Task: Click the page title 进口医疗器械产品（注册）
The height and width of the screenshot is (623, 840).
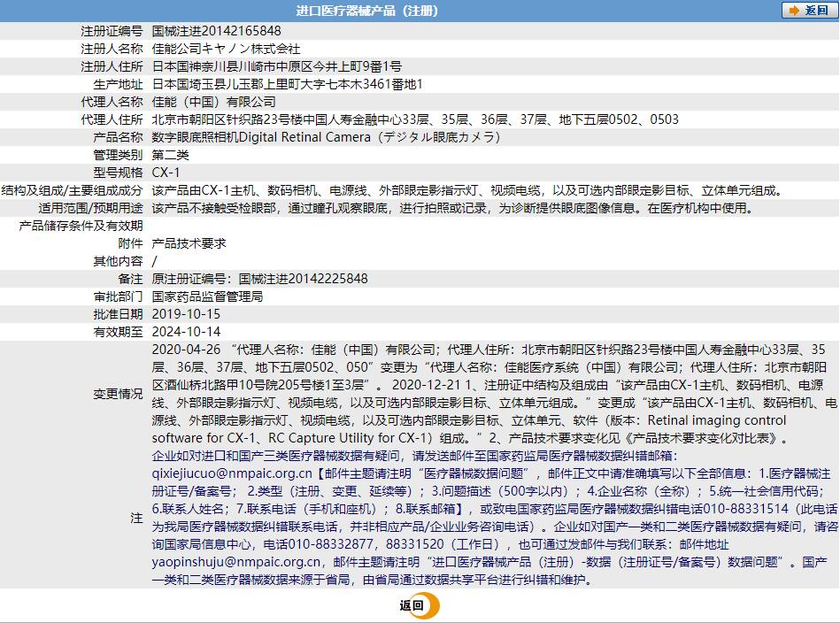Action: click(367, 11)
